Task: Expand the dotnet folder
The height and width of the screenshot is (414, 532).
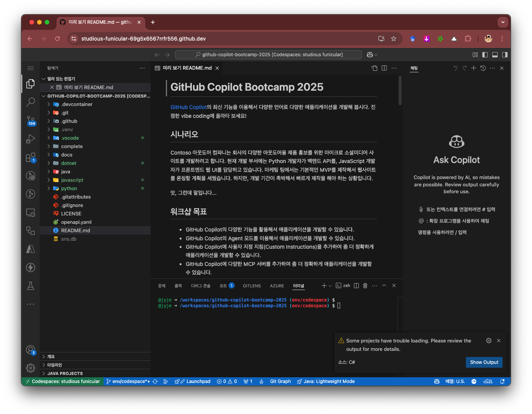Action: [x=95, y=163]
